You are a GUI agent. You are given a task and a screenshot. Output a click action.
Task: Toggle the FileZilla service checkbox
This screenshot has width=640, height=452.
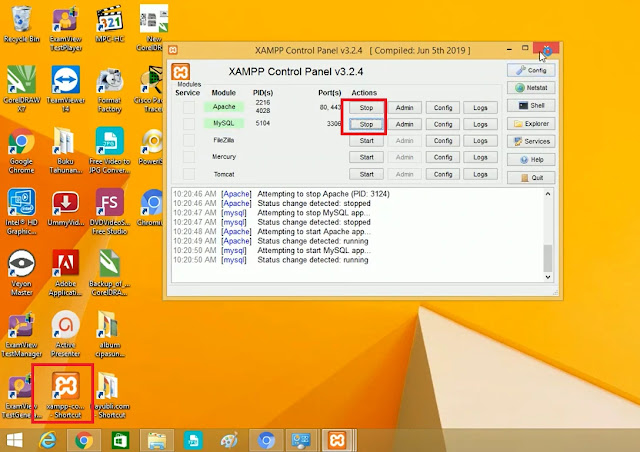point(189,140)
